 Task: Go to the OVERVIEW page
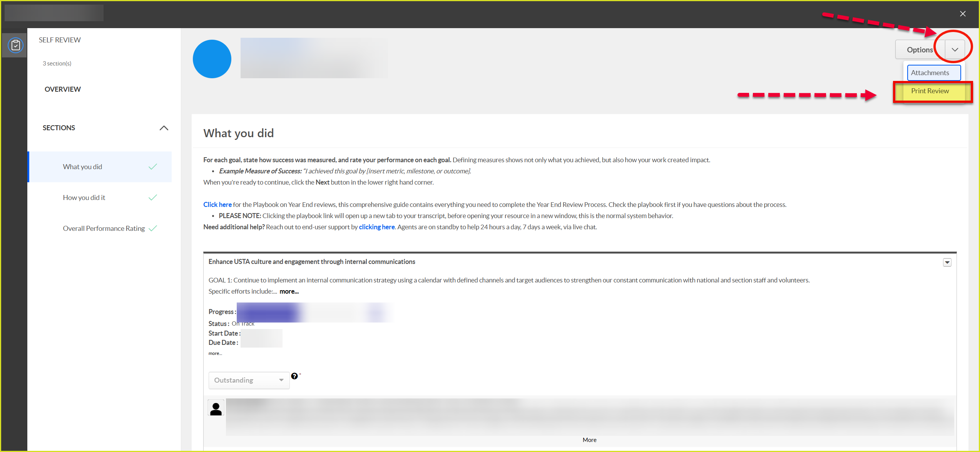63,89
